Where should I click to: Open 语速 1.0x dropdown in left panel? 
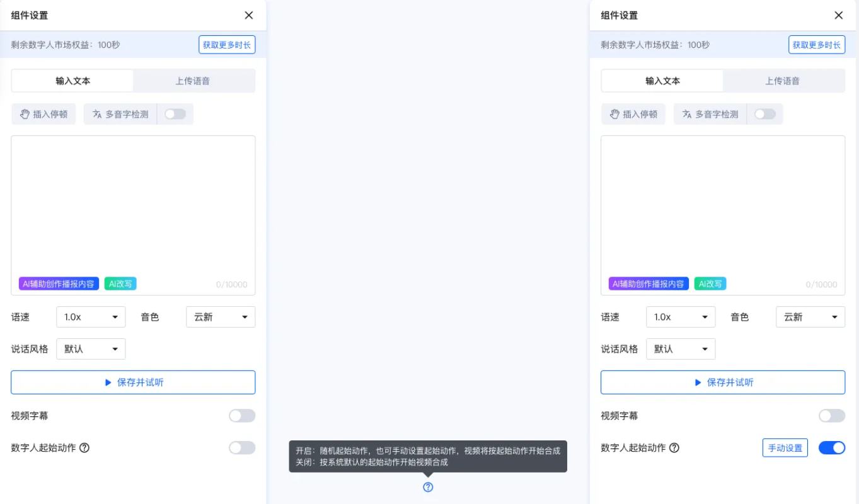pos(91,317)
